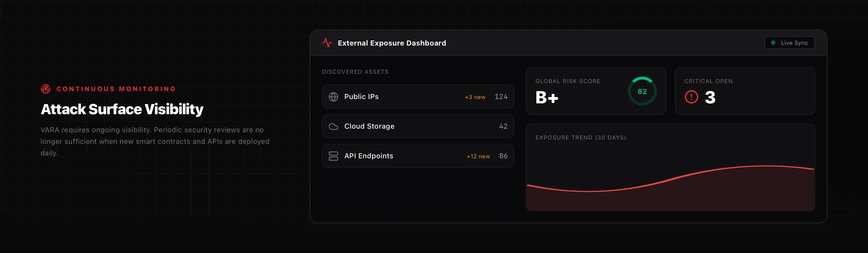Click the radar icon beside Continuous Monitoring
This screenshot has height=253, width=868.
[46, 89]
